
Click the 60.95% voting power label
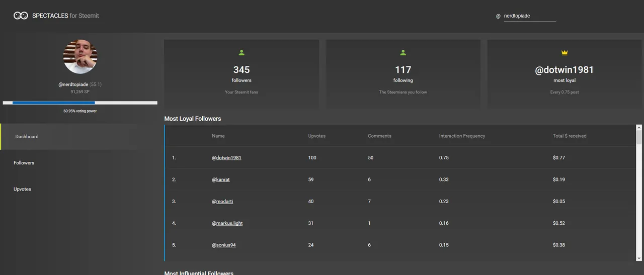80,111
